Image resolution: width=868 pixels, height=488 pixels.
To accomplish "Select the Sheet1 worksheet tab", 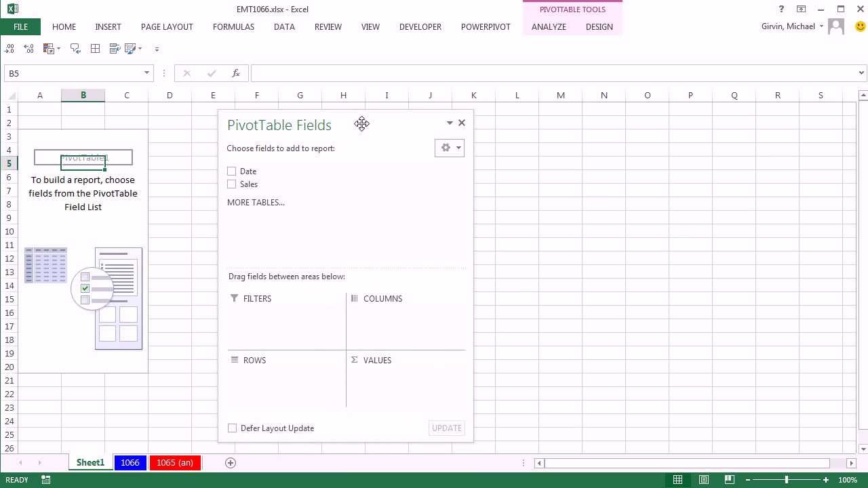I will click(x=90, y=463).
